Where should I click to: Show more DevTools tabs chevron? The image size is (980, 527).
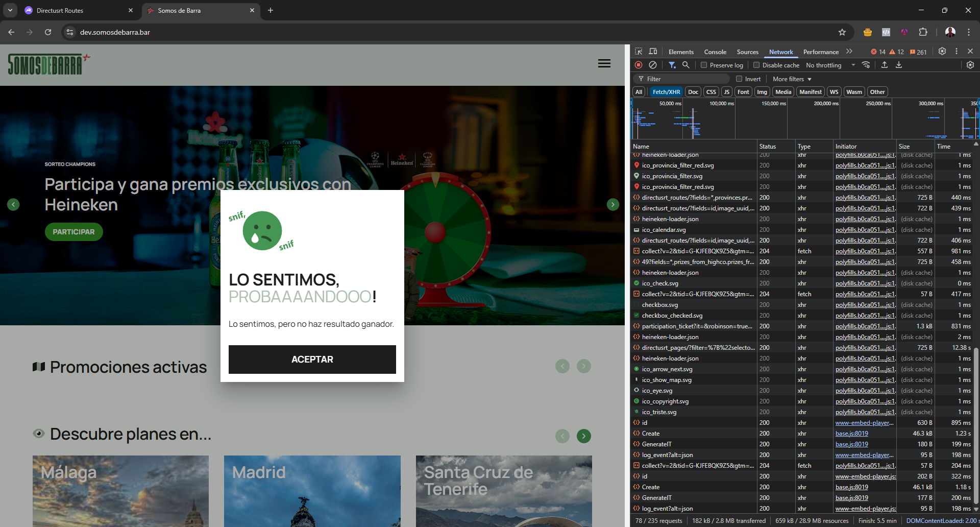(x=849, y=51)
